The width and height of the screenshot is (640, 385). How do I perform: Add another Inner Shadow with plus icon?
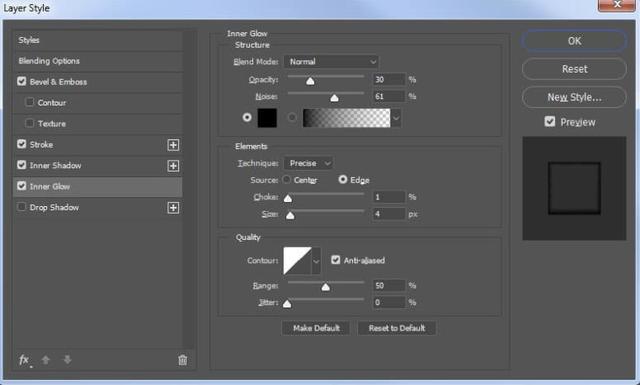point(173,166)
